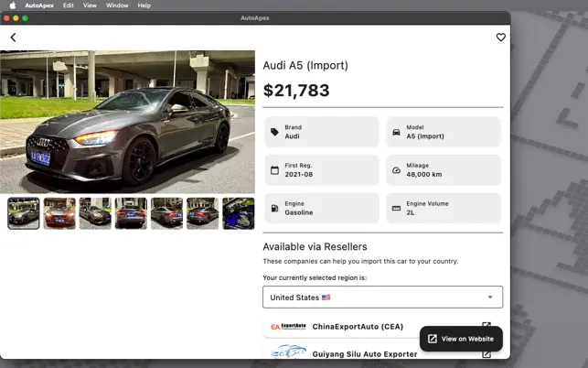
Task: Click the 2L engine volume value
Action: pyautogui.click(x=411, y=212)
